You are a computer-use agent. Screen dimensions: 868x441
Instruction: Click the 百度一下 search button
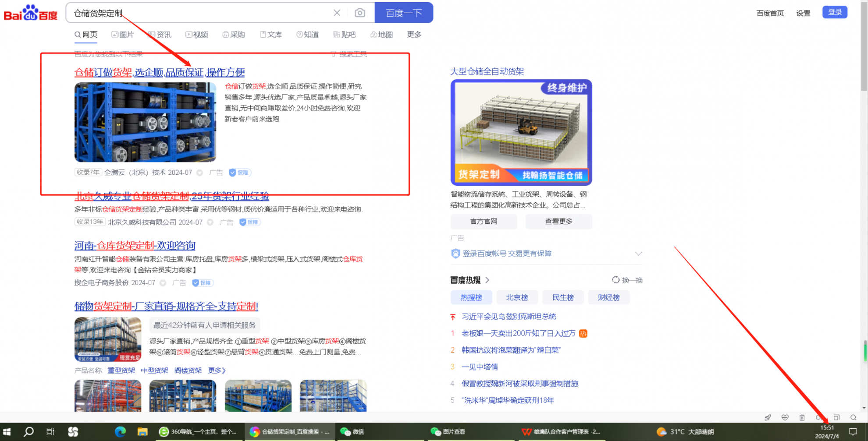click(404, 13)
